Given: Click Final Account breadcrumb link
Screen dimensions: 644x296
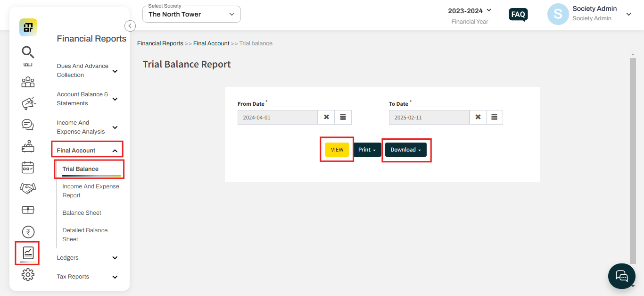Looking at the screenshot, I should pos(211,43).
